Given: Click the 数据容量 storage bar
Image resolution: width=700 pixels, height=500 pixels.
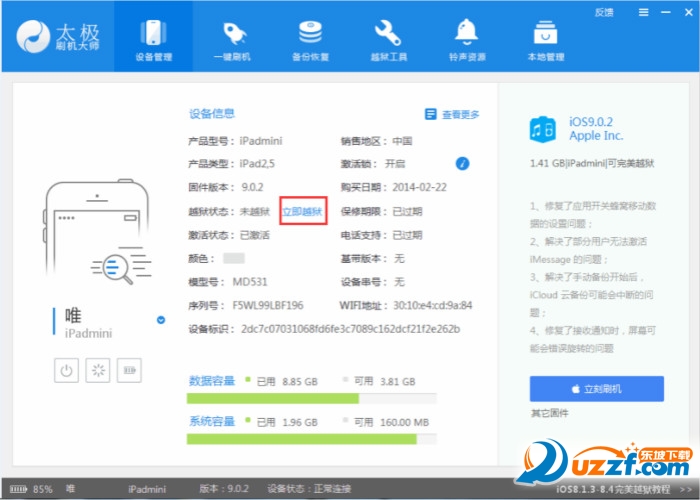Looking at the screenshot, I should point(312,399).
